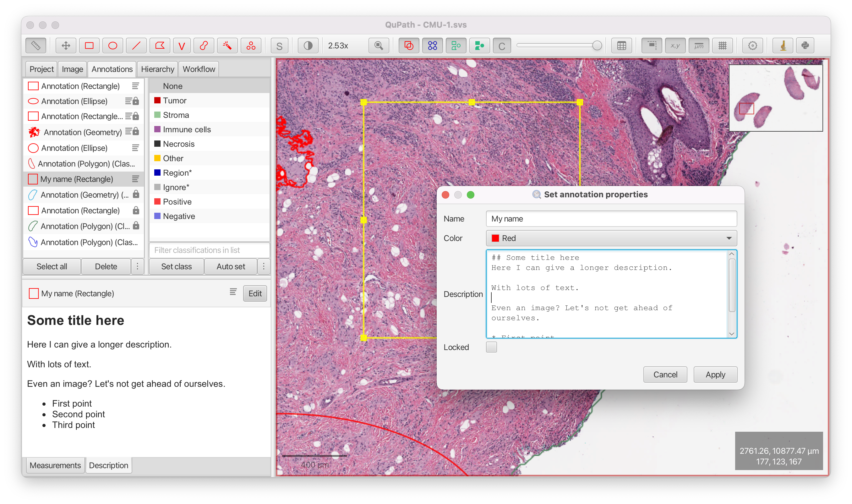Select 'My name (Rectangle)' in annotation list
Screen dimensions: 852x504
84,179
